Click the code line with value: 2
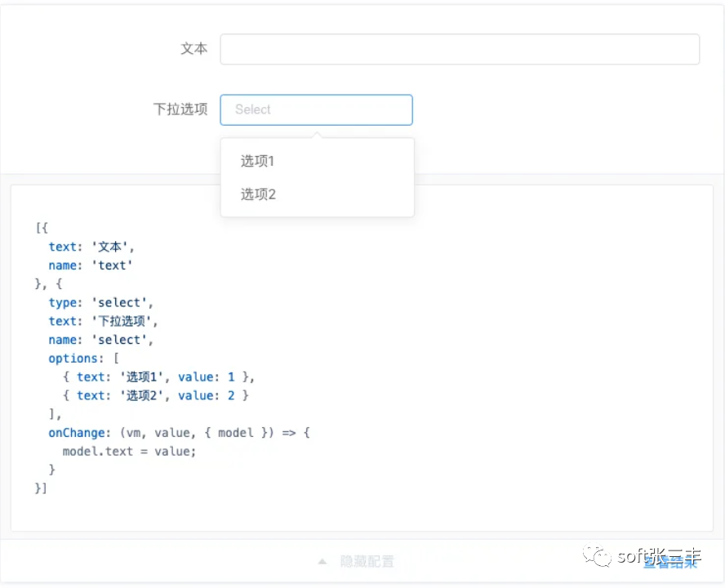725x588 pixels. [155, 396]
